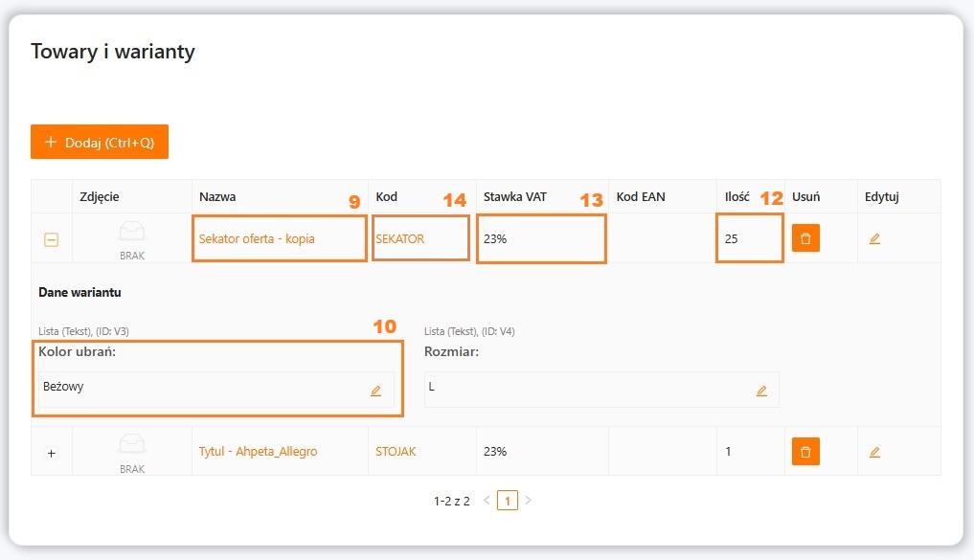Edit the Tytul - Ahpeta_Allegro row pencil icon
This screenshot has height=560, width=974.
(x=874, y=451)
